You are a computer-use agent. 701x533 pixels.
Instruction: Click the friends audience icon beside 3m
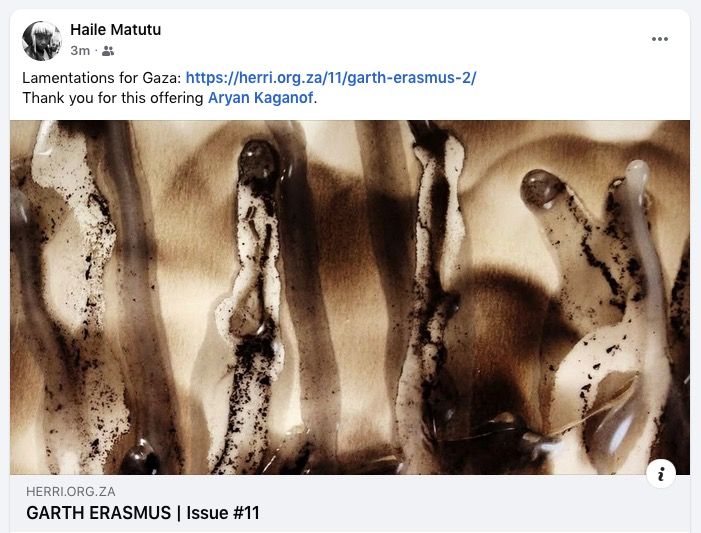pos(108,51)
